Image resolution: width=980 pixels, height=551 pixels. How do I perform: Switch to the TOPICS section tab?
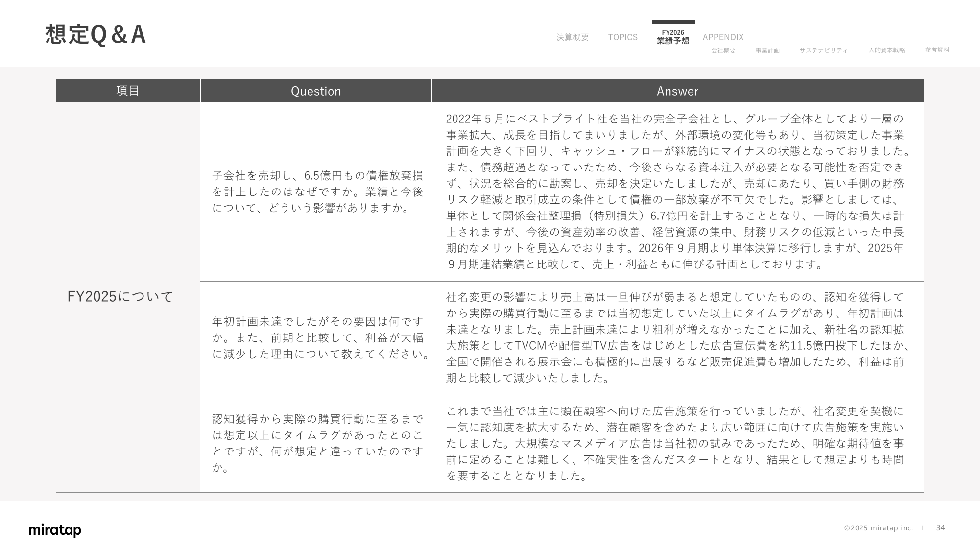622,37
